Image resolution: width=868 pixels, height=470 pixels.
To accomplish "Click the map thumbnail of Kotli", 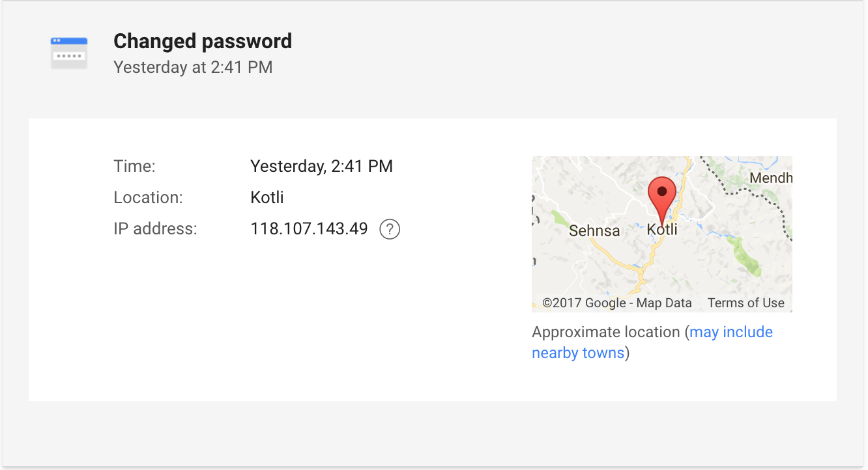I will 662,234.
